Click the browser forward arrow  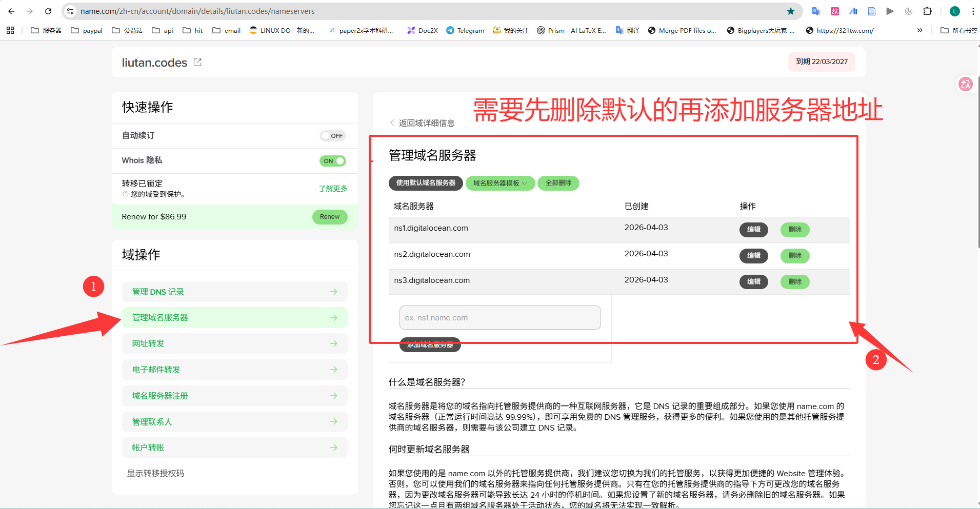(30, 11)
